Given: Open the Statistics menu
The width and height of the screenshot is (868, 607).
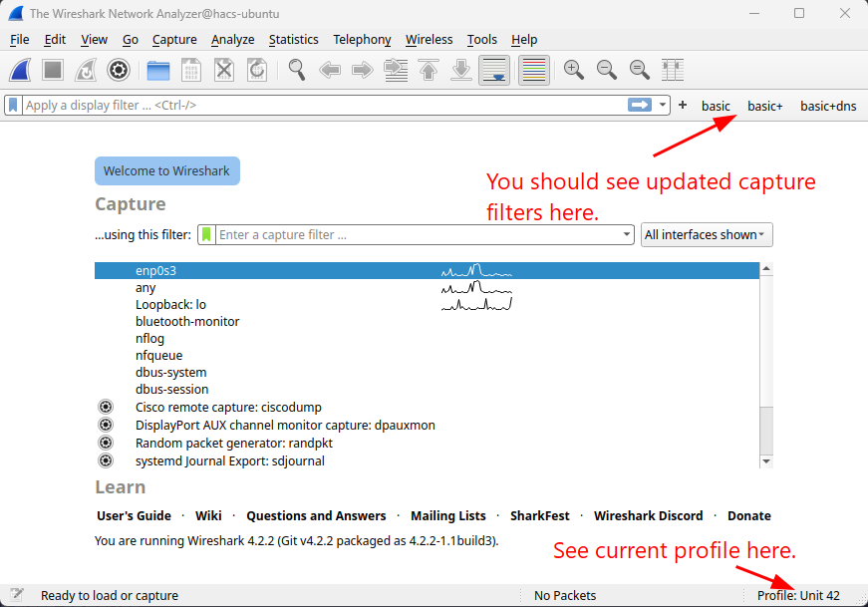Looking at the screenshot, I should 293,39.
